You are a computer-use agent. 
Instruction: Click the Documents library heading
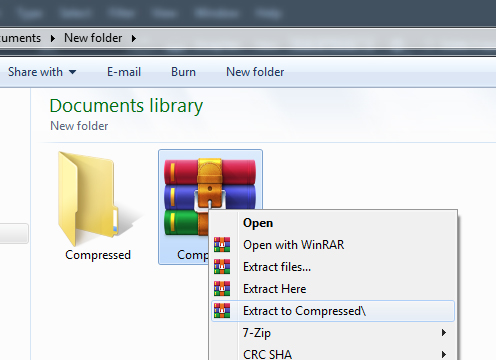(x=126, y=106)
